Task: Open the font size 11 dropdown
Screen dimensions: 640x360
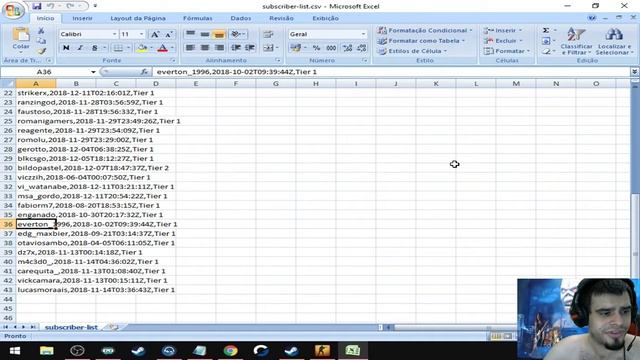Action: pyautogui.click(x=142, y=34)
